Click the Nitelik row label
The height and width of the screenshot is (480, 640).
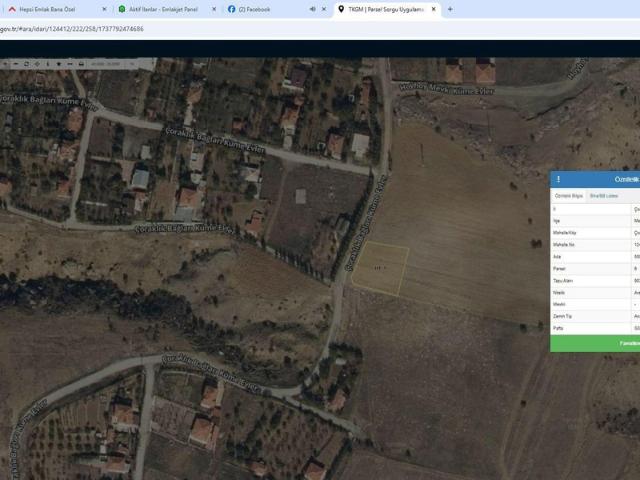[x=559, y=293]
